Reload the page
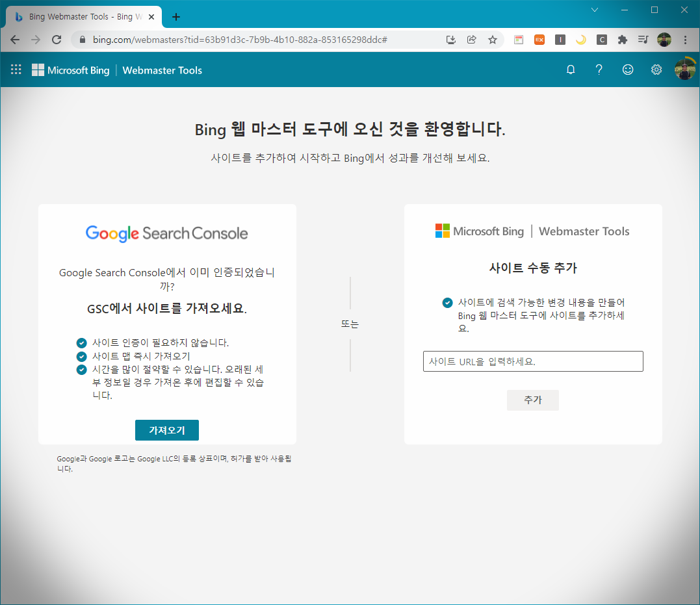The image size is (700, 605). tap(57, 40)
